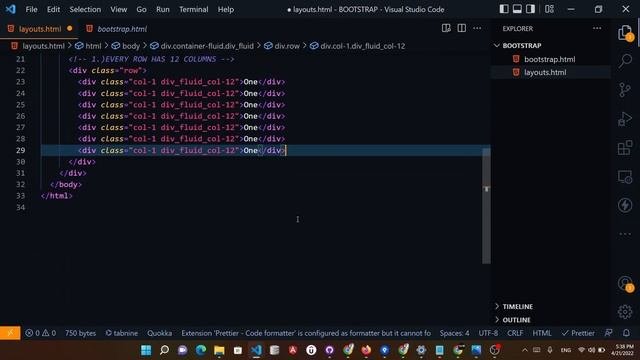Screen dimensions: 640x360
Task: Change language mode HTML
Action: click(542, 333)
